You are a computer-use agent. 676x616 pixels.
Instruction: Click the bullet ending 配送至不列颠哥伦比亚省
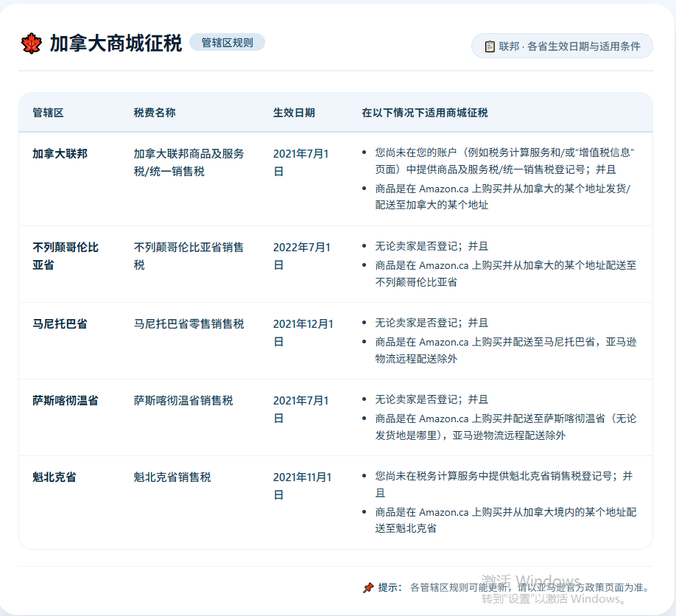coord(506,273)
